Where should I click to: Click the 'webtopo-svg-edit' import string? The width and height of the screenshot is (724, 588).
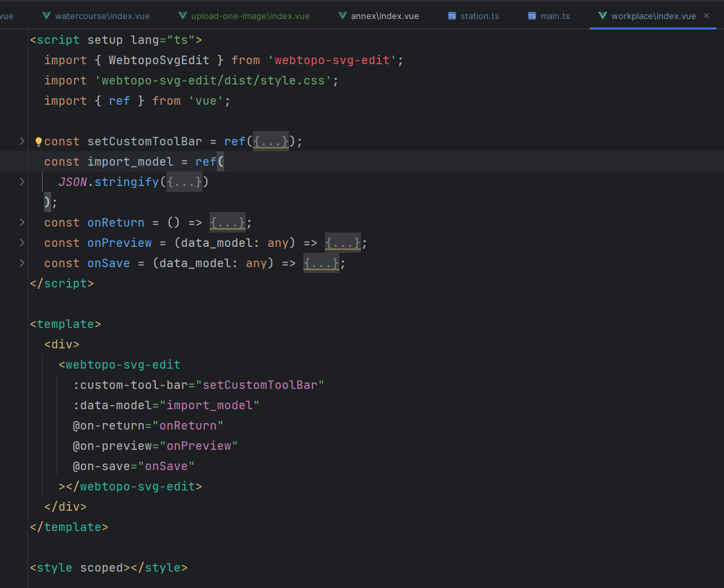(332, 60)
